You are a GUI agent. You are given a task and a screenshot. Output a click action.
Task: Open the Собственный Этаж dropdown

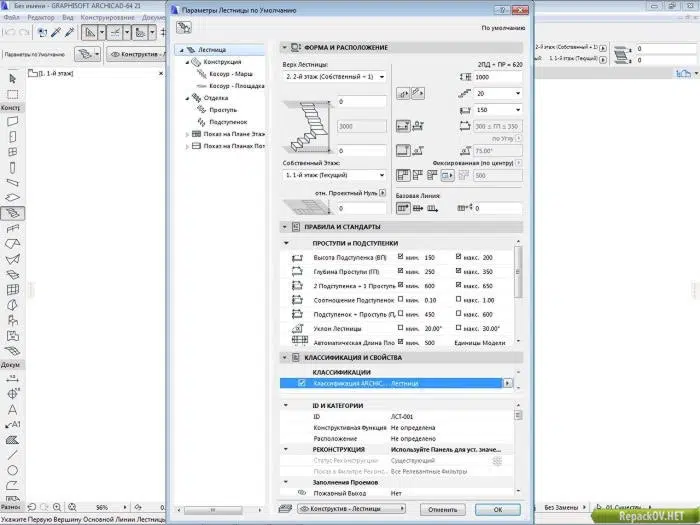pos(334,175)
